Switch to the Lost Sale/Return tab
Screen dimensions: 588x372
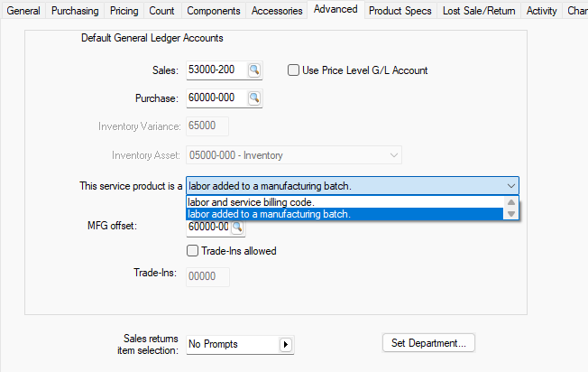[479, 11]
